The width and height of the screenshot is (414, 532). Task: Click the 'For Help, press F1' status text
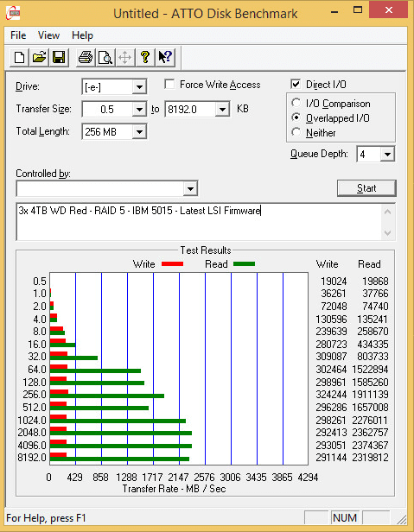pos(46,518)
